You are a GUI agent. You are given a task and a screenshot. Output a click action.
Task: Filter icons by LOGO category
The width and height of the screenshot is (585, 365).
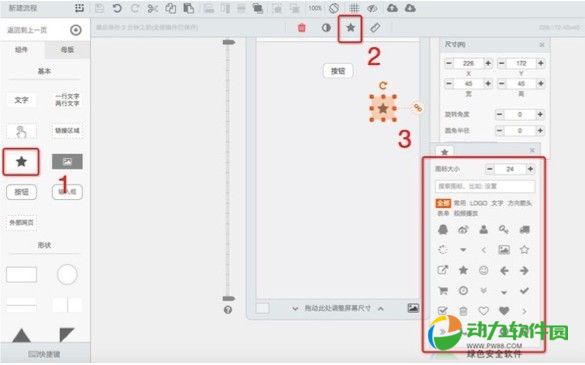[479, 203]
